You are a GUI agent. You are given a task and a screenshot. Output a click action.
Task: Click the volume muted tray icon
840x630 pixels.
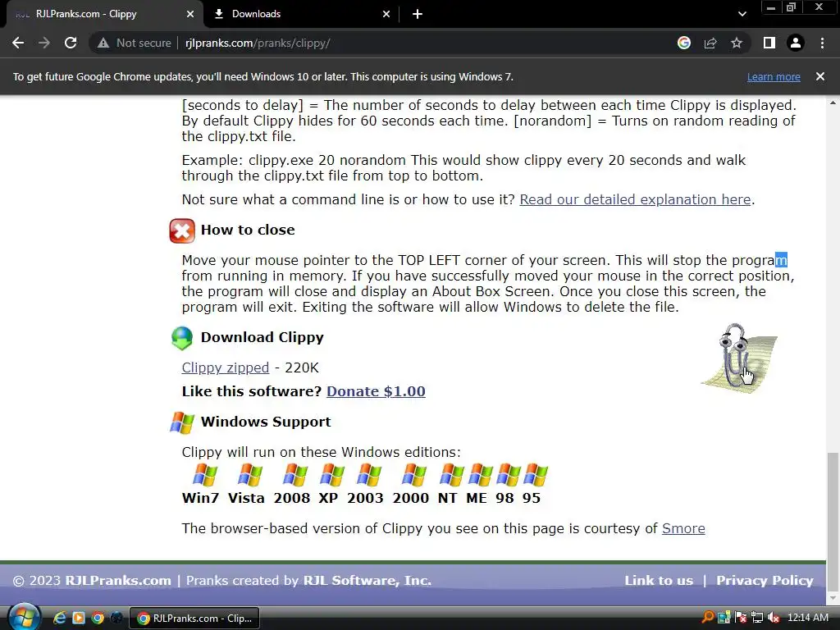(x=773, y=618)
